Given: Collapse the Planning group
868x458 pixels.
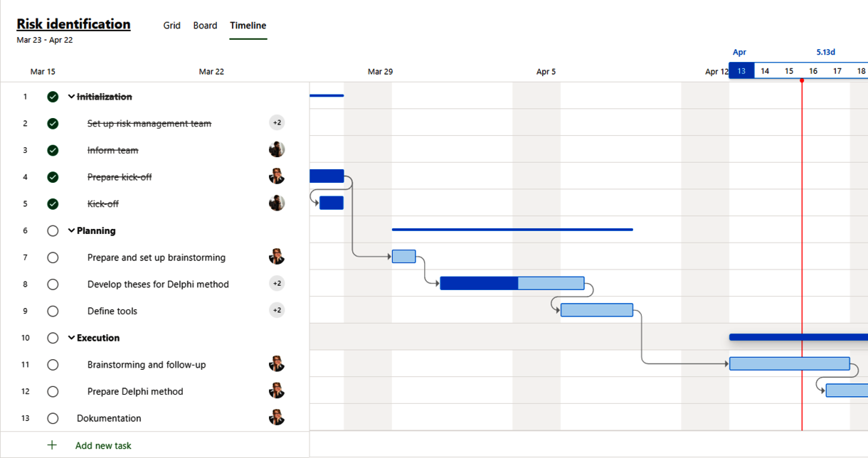Looking at the screenshot, I should [x=71, y=230].
